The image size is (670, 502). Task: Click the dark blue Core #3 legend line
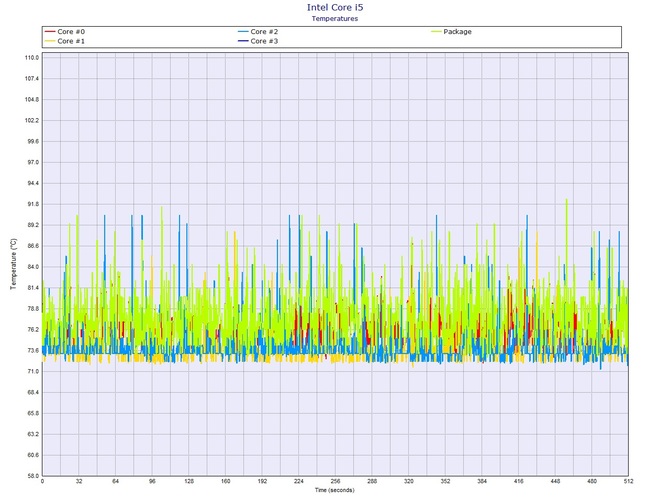[x=243, y=41]
